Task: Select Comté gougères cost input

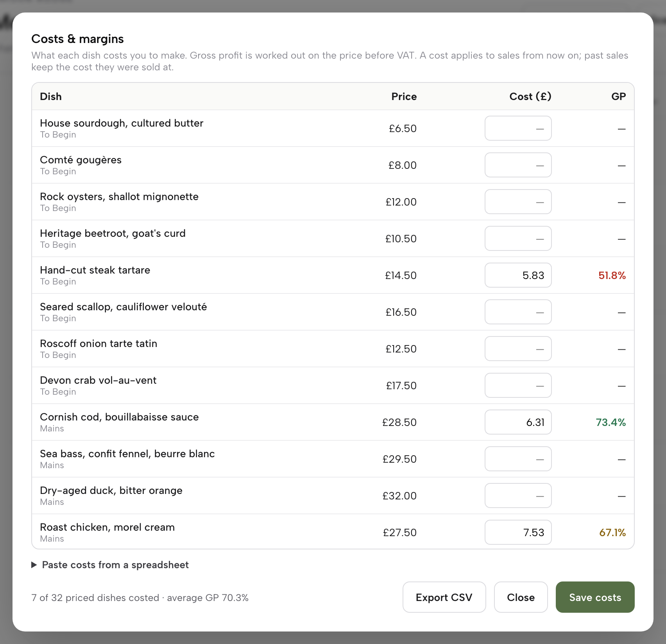Action: pyautogui.click(x=518, y=165)
